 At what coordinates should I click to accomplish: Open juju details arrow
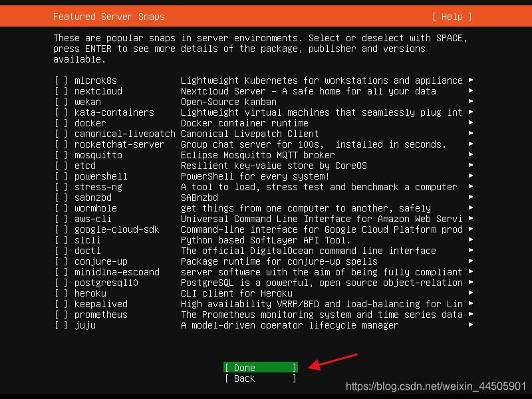click(x=471, y=325)
